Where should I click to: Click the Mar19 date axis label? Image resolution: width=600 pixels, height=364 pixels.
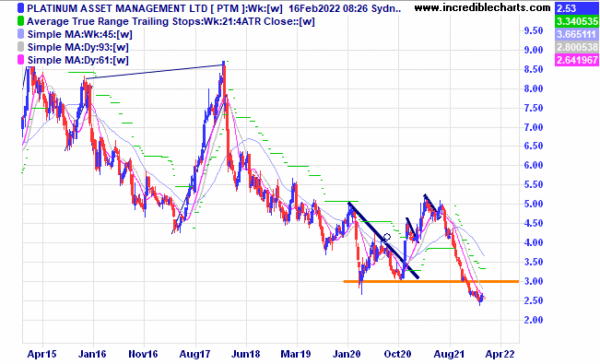pos(296,354)
